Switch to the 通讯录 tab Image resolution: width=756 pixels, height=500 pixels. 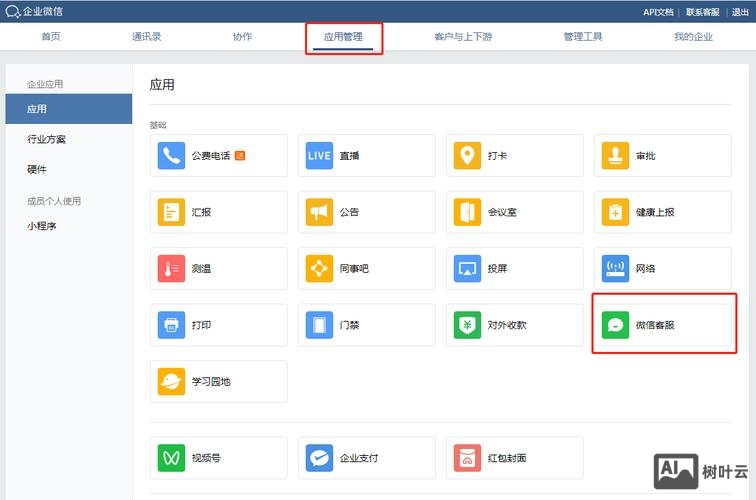pyautogui.click(x=147, y=36)
